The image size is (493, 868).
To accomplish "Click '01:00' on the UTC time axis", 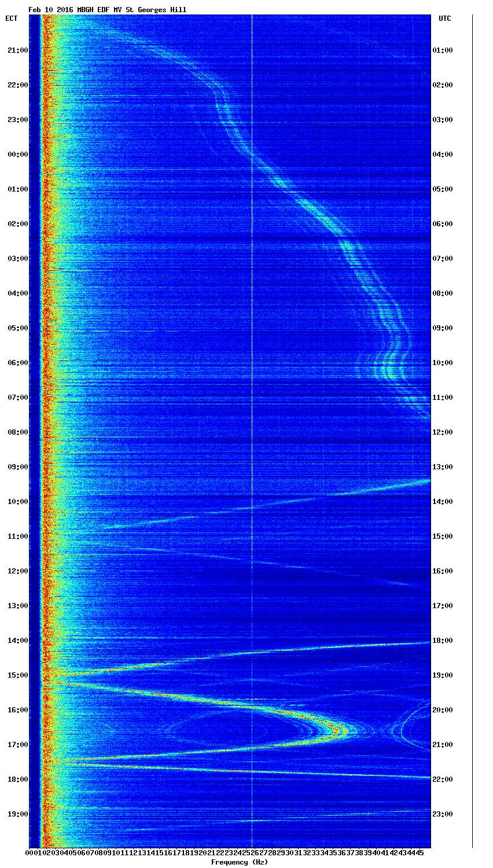I will coord(443,50).
